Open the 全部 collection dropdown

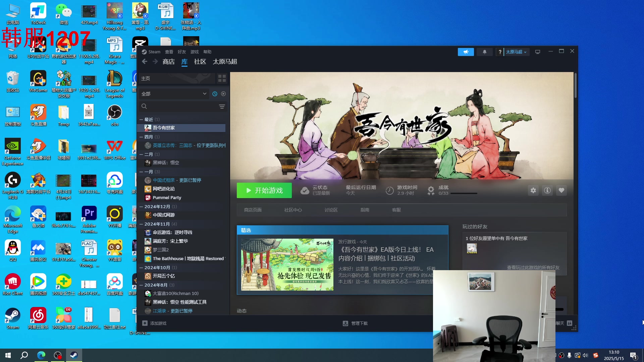pyautogui.click(x=174, y=94)
